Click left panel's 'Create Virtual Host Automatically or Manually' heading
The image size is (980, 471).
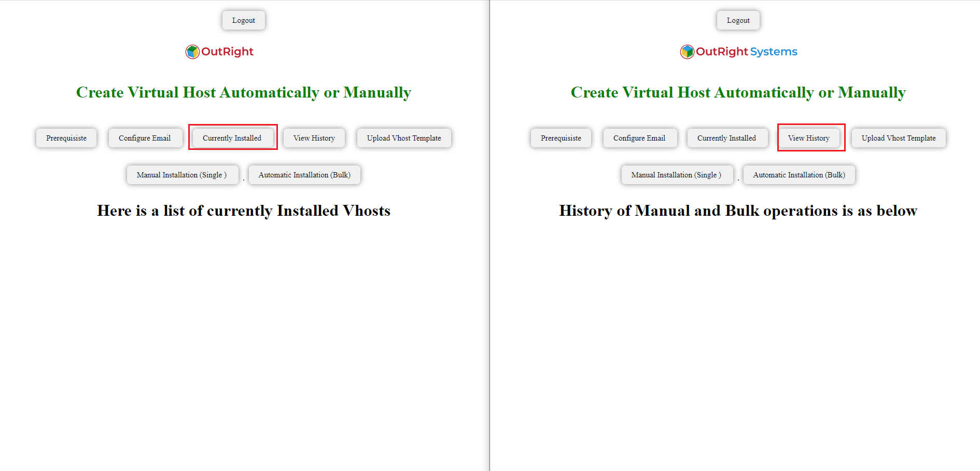(x=244, y=92)
